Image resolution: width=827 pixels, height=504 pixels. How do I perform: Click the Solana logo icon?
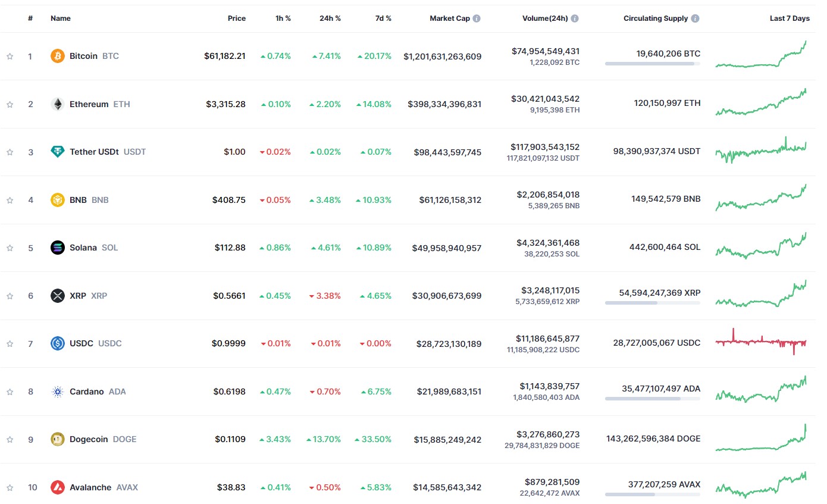58,248
